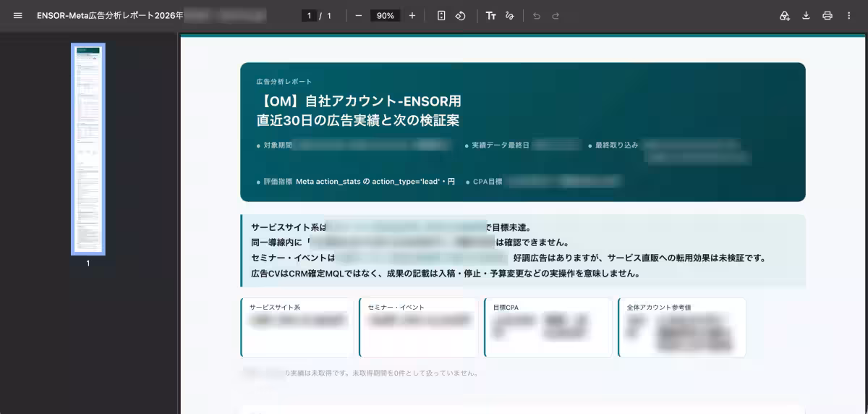Click the redo arrow icon
Screen dimensions: 868x414
click(556, 15)
